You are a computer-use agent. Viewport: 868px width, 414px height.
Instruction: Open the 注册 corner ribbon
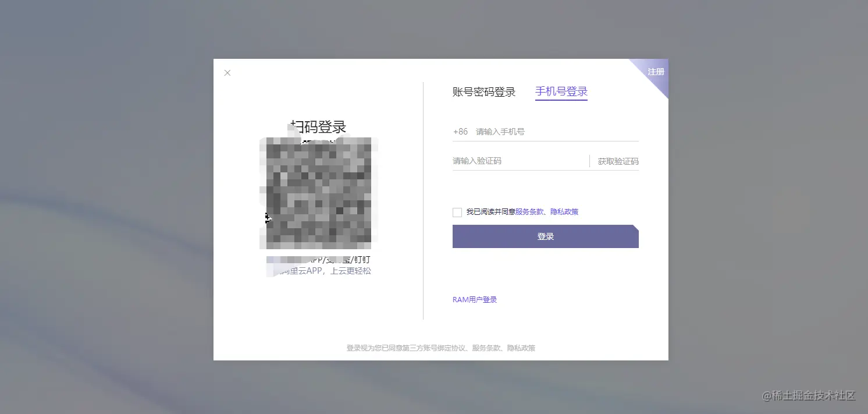click(x=656, y=72)
